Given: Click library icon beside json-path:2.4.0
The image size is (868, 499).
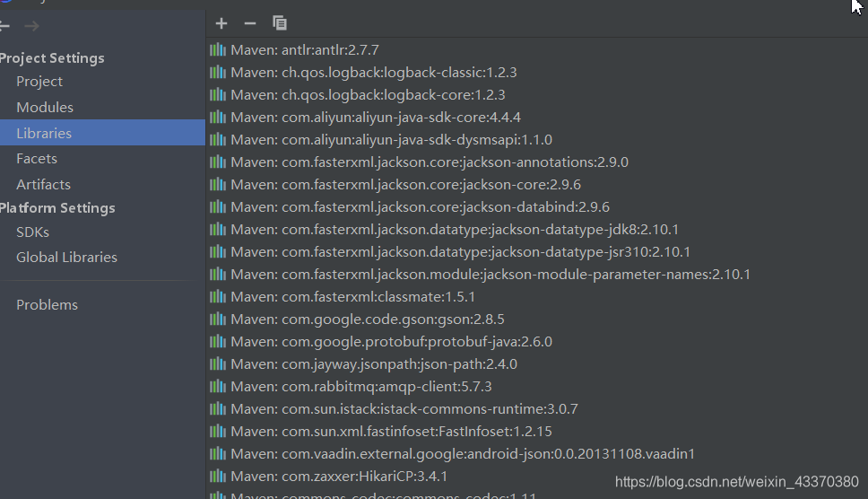Looking at the screenshot, I should point(218,363).
